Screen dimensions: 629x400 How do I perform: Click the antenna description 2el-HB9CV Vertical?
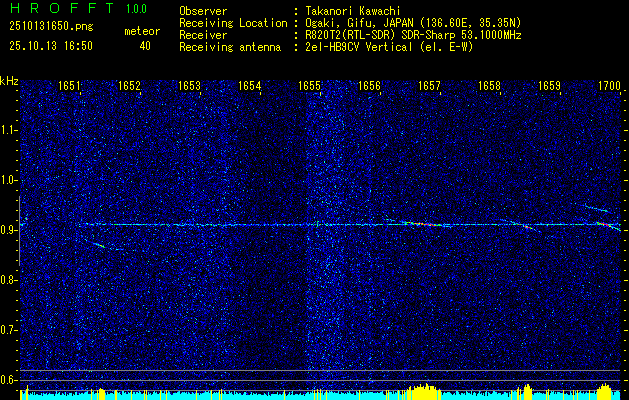[x=359, y=47]
